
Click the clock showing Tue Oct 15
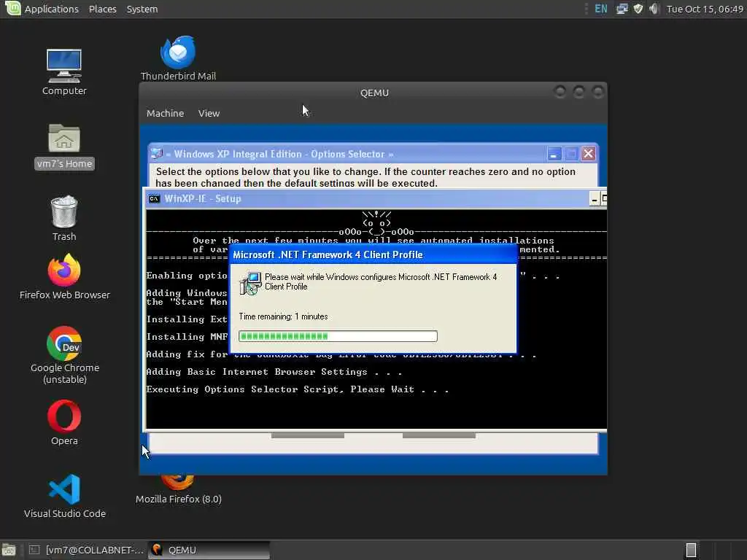click(705, 9)
